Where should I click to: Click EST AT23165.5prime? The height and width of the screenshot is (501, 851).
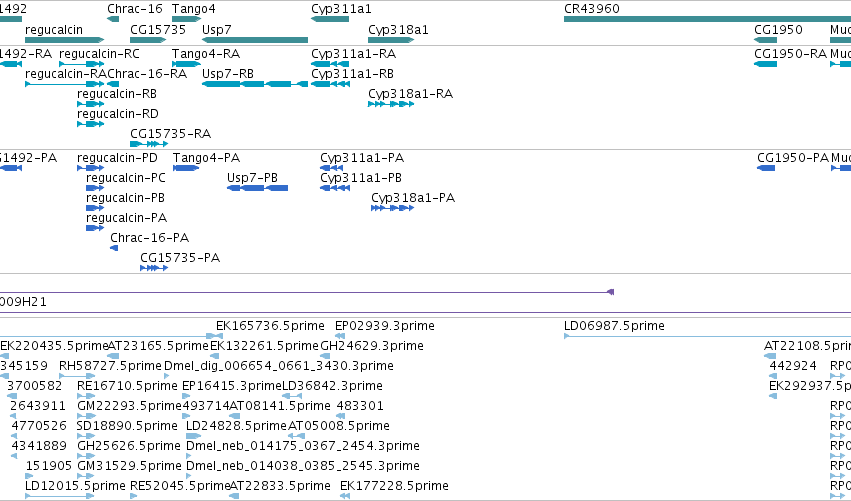click(158, 346)
